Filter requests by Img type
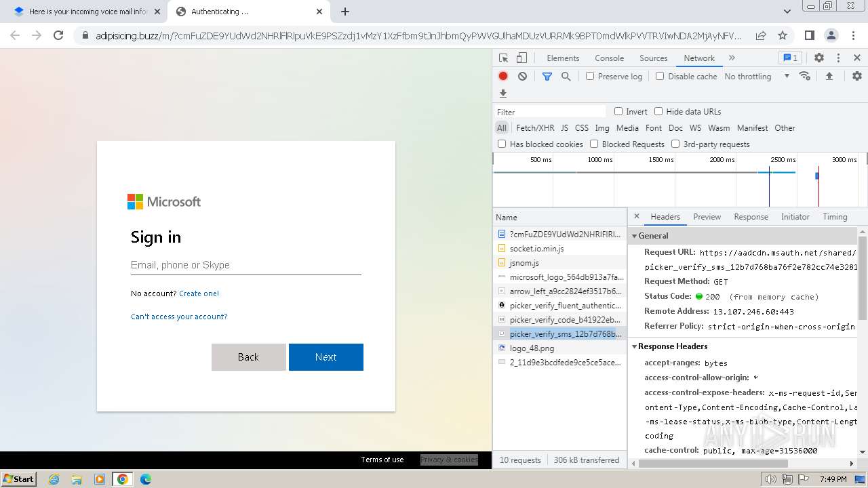This screenshot has width=868, height=488. (601, 128)
